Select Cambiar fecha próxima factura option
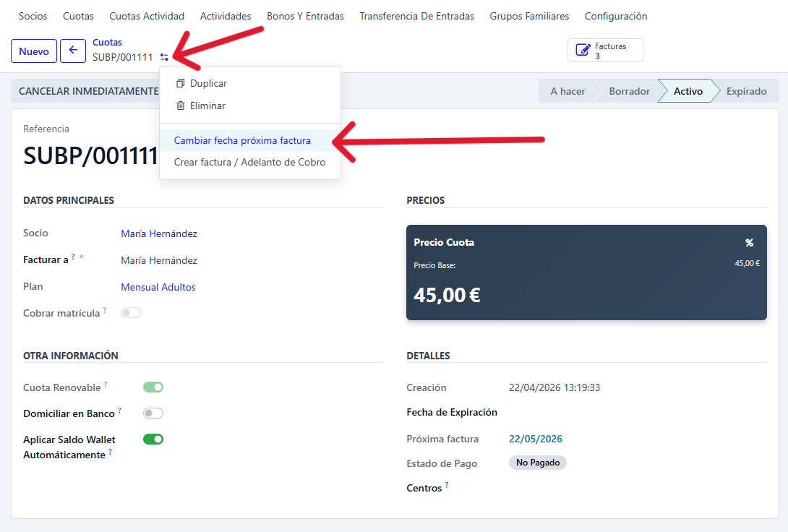The width and height of the screenshot is (788, 532). (x=242, y=140)
